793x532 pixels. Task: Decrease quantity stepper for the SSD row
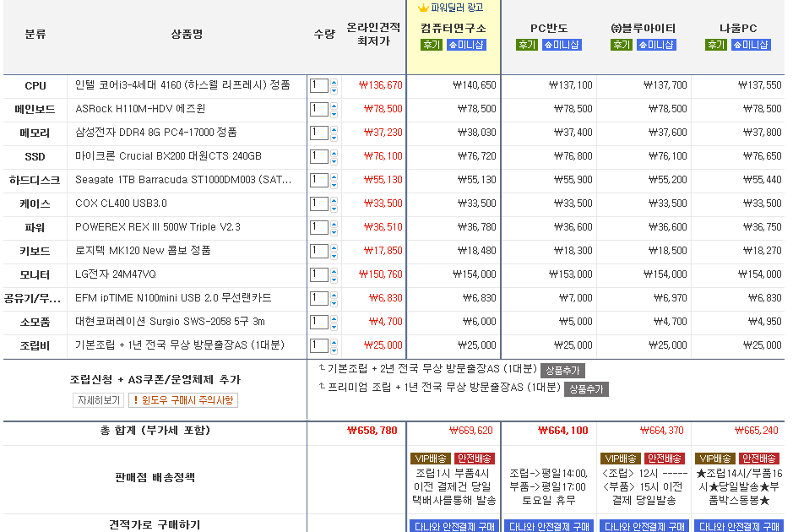click(334, 160)
